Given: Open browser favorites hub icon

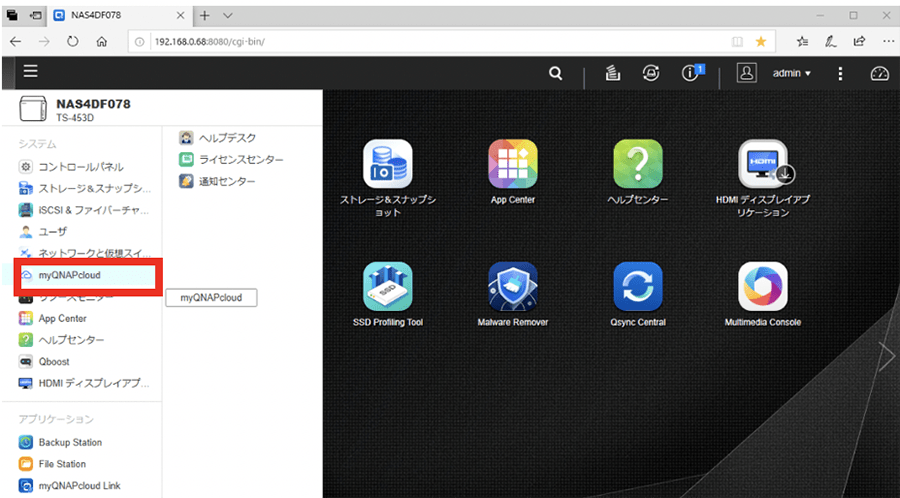Looking at the screenshot, I should point(802,41).
